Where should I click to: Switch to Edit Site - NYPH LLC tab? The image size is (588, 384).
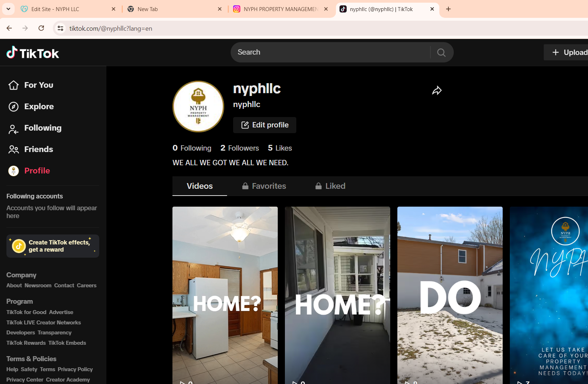[x=68, y=9]
